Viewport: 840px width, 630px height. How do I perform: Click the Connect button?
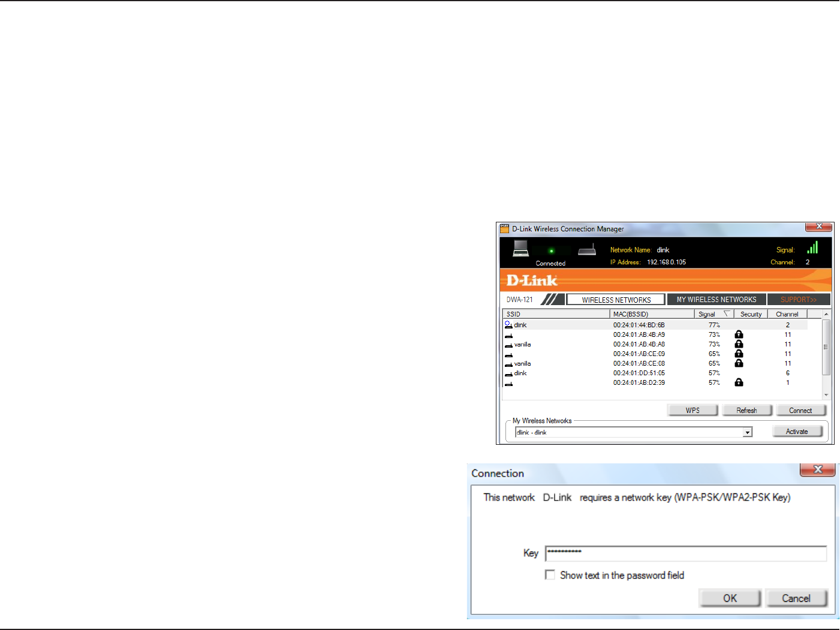tap(800, 410)
